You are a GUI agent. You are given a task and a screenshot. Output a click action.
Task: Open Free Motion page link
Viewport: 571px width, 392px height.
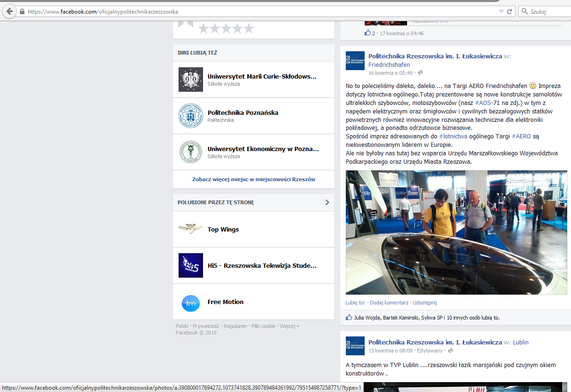(226, 302)
